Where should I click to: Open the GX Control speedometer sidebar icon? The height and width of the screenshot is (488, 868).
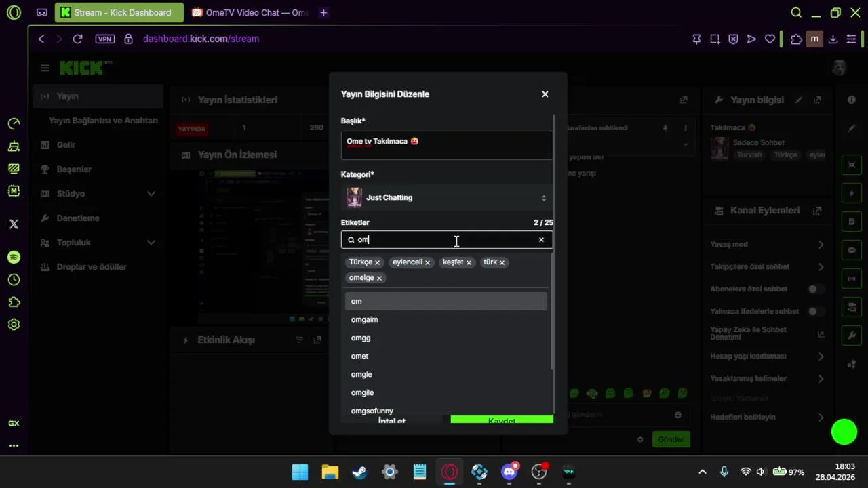click(x=14, y=123)
